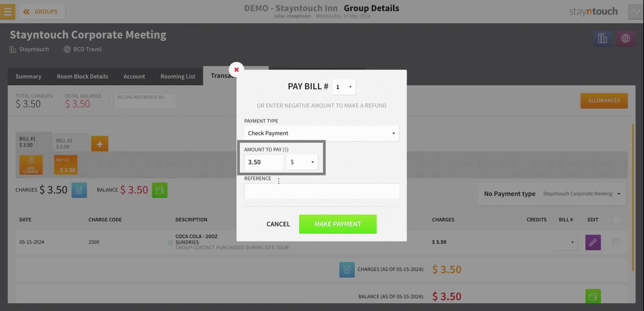Select the May 15 date tile
Screen dimensions: 644x311
(66, 165)
